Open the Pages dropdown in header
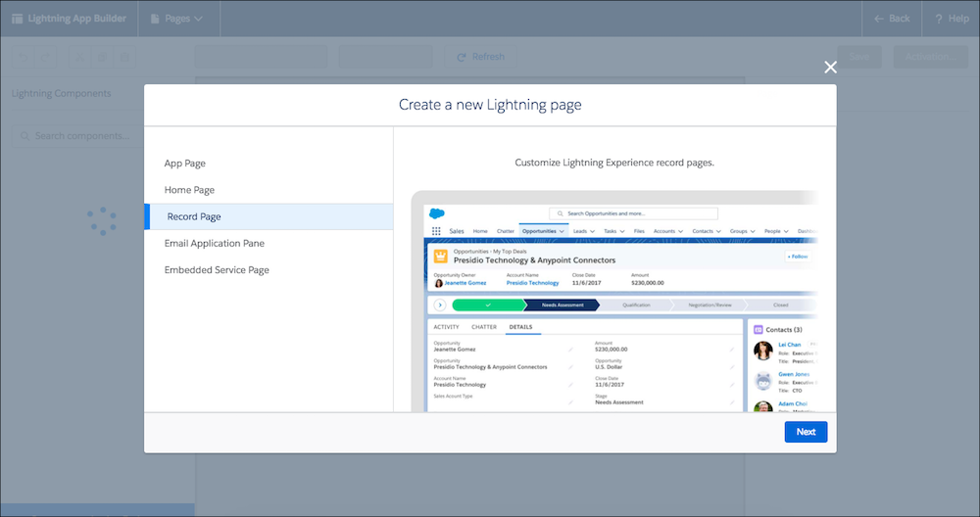980x517 pixels. coord(176,19)
